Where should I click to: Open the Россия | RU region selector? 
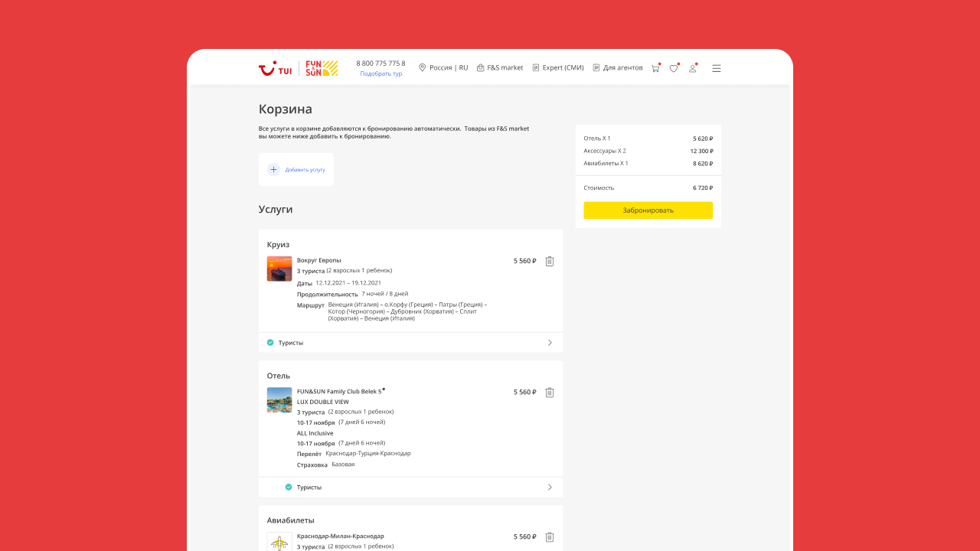click(443, 68)
